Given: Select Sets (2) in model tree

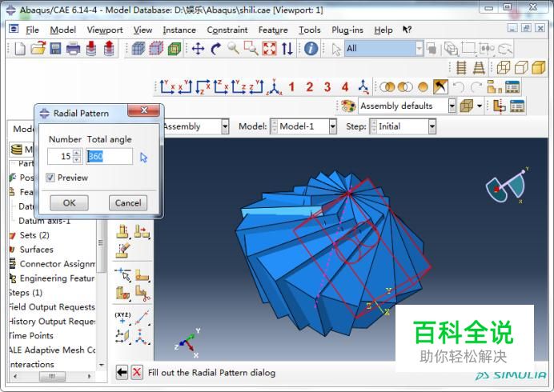Looking at the screenshot, I should coord(34,235).
